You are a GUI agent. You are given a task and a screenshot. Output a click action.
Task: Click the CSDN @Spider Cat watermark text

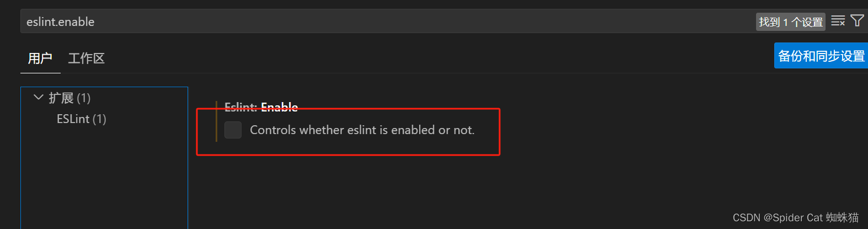pos(796,217)
